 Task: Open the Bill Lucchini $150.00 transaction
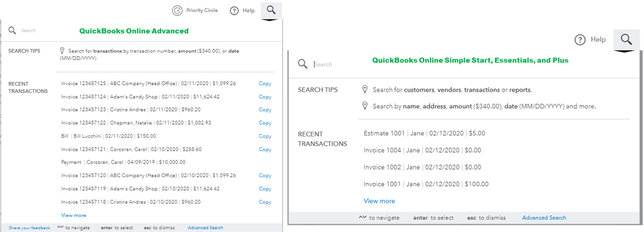pos(108,136)
